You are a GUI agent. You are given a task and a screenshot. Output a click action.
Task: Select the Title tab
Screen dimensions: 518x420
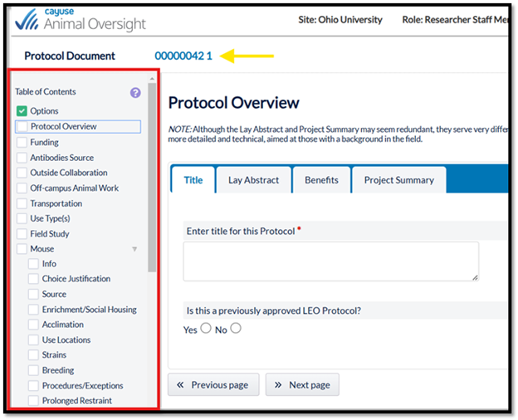point(193,180)
